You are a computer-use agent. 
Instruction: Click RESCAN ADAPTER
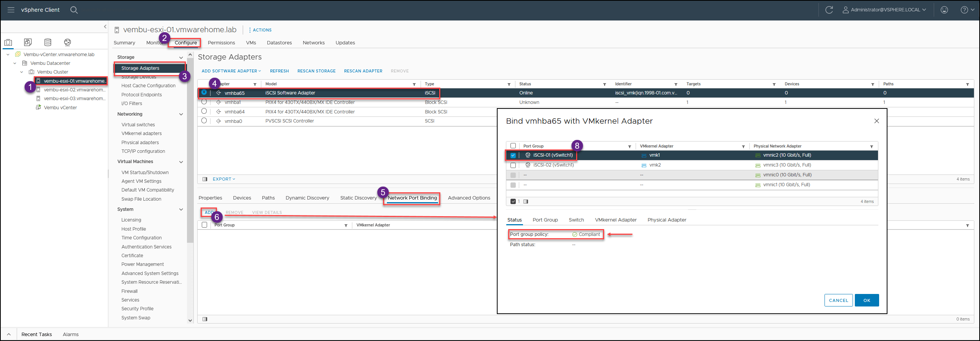coord(363,71)
